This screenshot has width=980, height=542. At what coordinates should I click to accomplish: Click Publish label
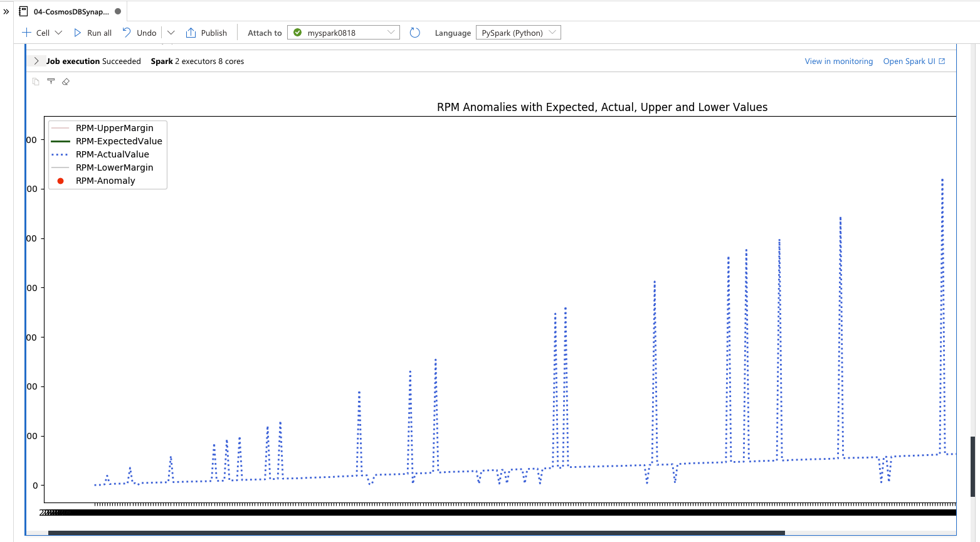(214, 33)
